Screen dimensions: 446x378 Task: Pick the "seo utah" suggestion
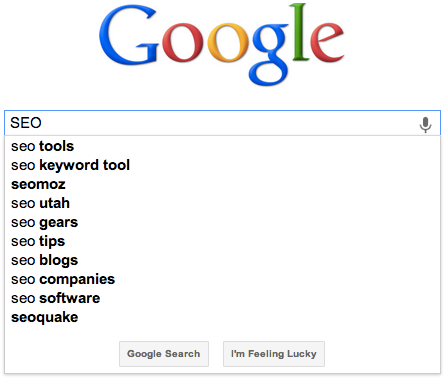tap(222, 203)
